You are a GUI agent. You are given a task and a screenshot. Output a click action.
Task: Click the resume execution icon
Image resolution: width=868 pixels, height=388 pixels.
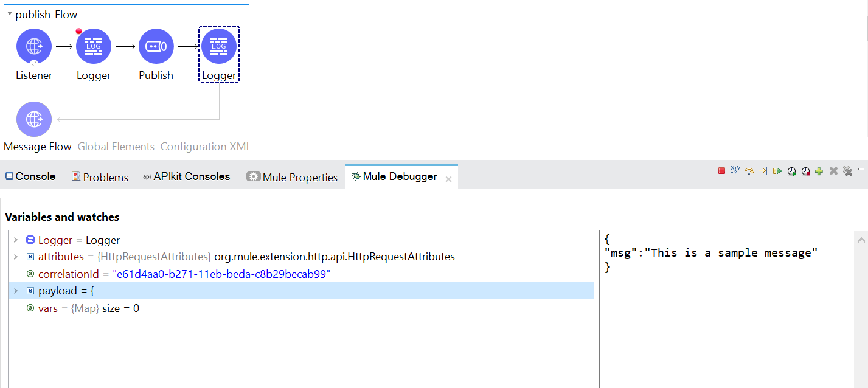777,171
